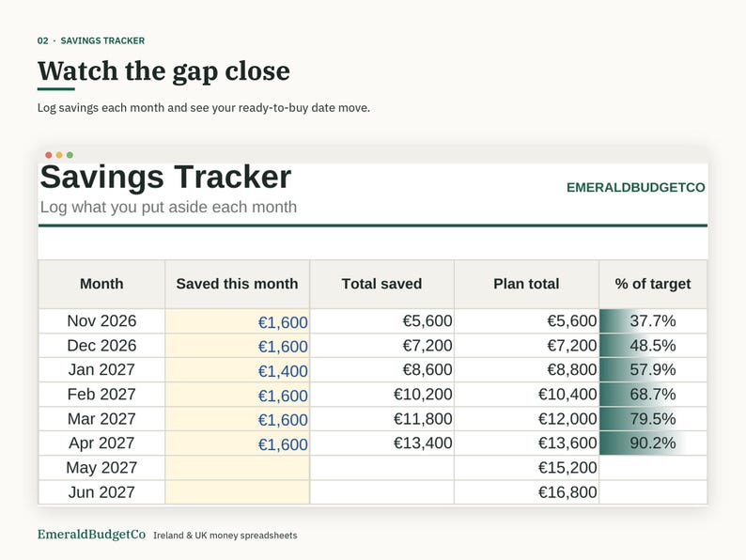Click the 79.5% progress bar cell
The image size is (746, 560).
click(x=653, y=419)
